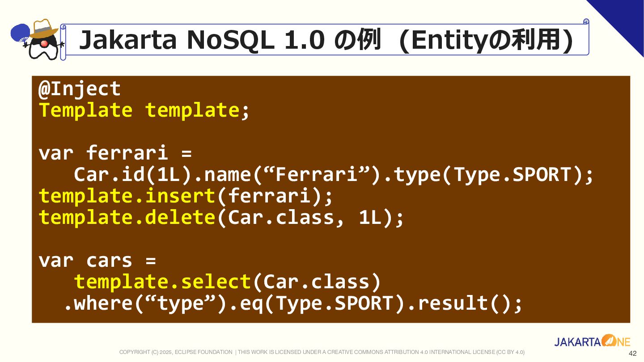Click the Duke mascot with hat icon
Image resolution: width=644 pixels, height=362 pixels.
[x=38, y=40]
